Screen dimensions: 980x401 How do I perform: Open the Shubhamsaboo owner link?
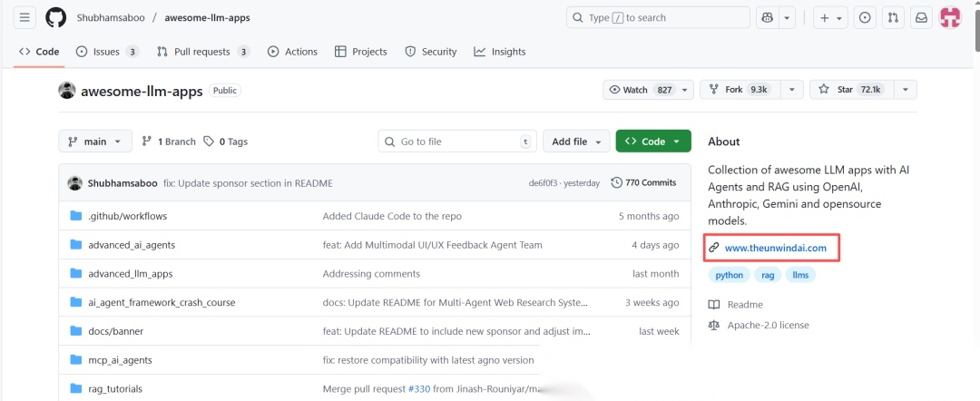coord(110,17)
